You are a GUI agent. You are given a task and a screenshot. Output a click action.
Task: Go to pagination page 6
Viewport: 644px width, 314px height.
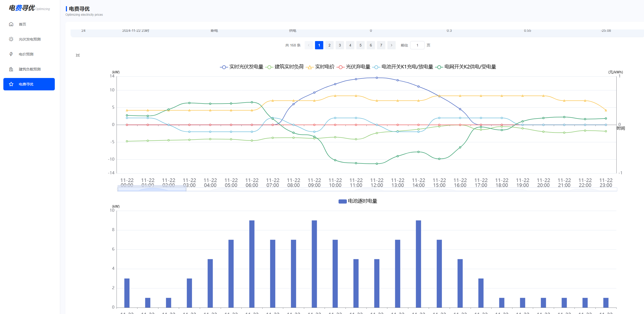pos(371,45)
